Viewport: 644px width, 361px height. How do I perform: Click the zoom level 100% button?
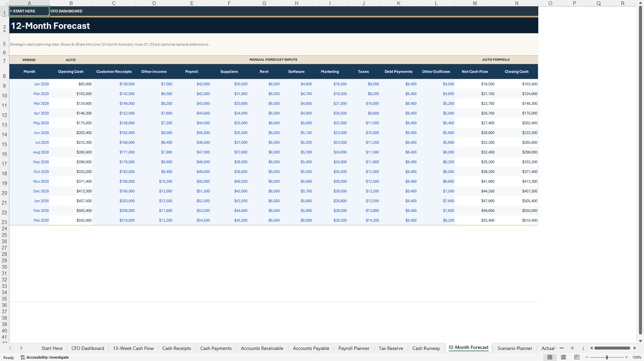coord(637,357)
